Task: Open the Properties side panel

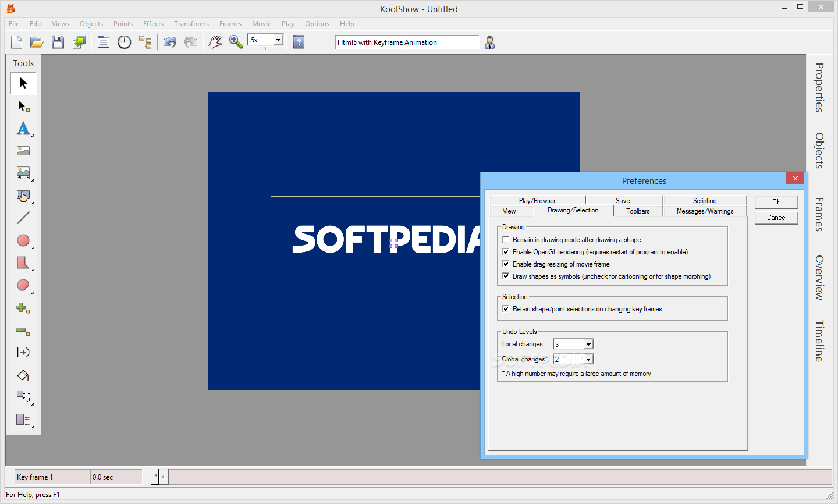Action: (x=819, y=88)
